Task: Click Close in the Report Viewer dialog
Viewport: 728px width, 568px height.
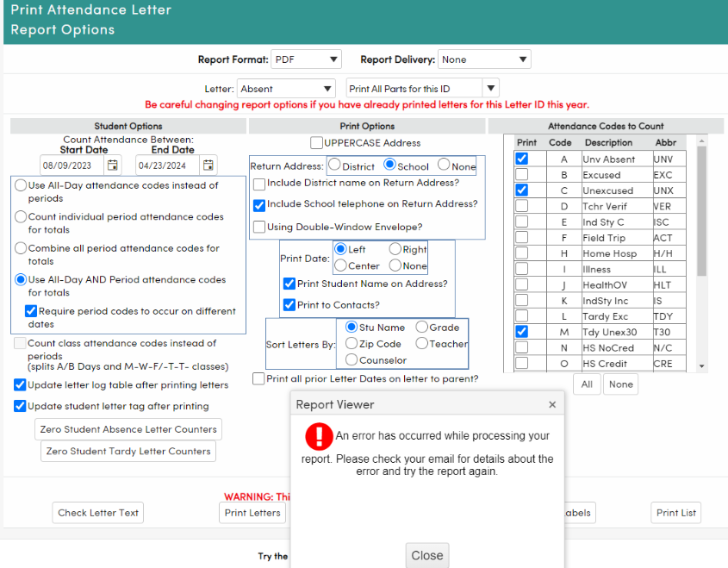Action: point(427,555)
